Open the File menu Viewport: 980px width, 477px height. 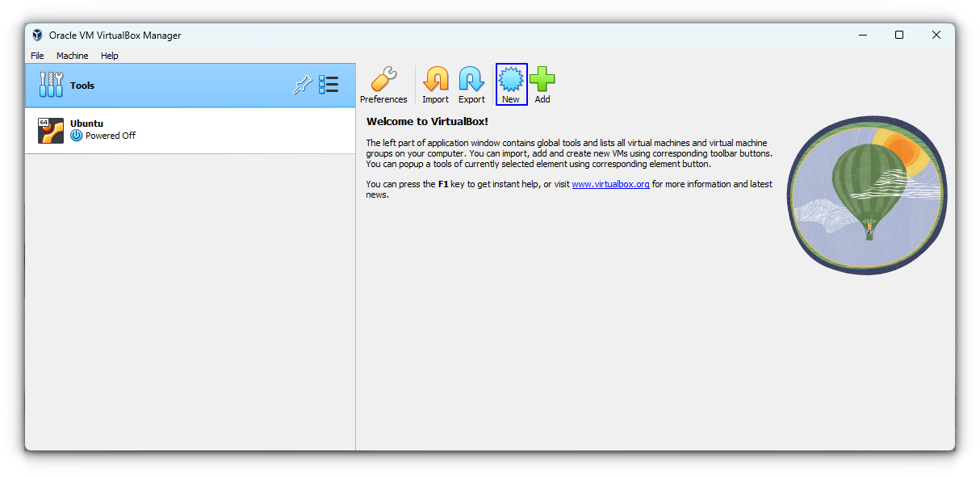(37, 56)
